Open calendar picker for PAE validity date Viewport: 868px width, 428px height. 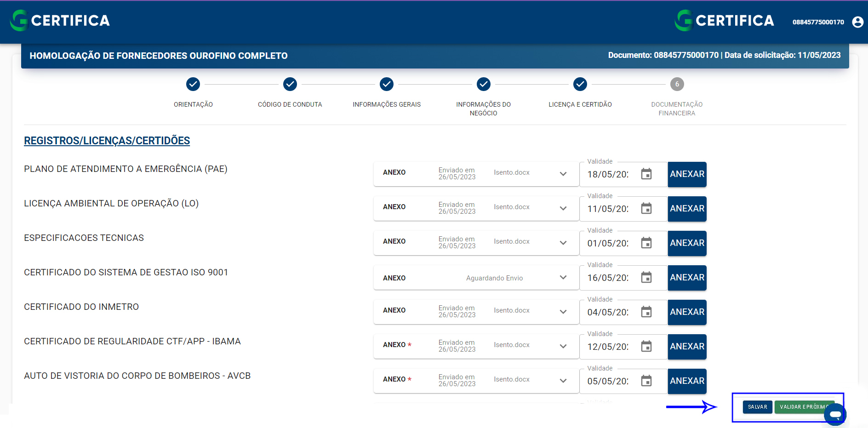646,174
